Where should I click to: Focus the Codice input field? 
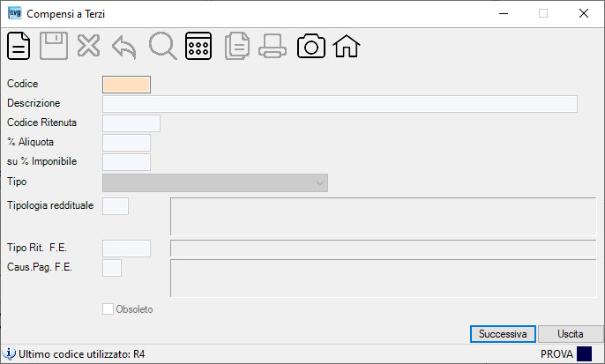[x=127, y=85]
